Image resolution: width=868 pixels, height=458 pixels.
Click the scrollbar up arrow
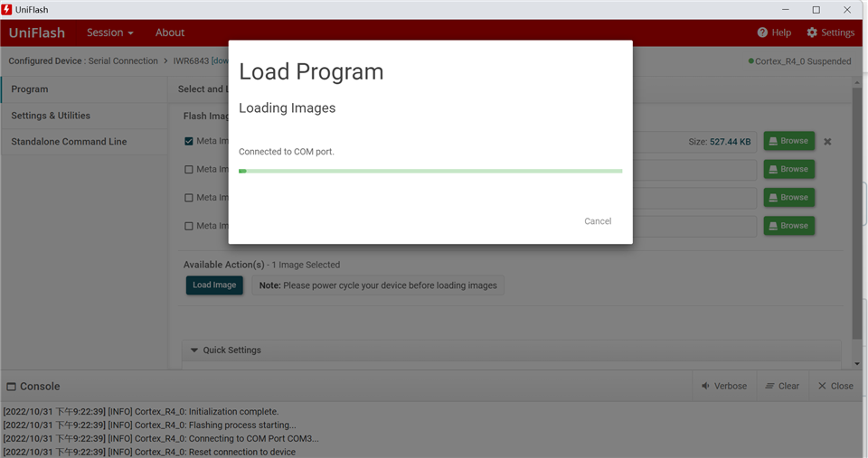[857, 82]
